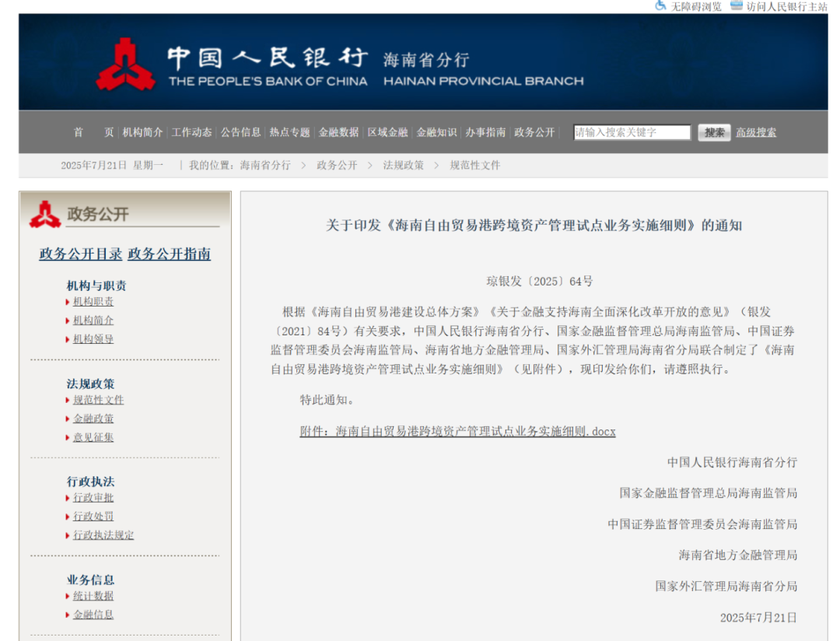
Task: Click the accessibility browsing wheelchair icon
Action: [x=660, y=5]
